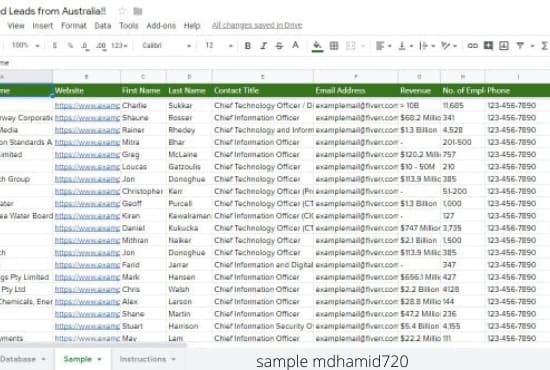Screen dimensions: 550x370
Task: Open the 123 more formats dropdown
Action: (x=119, y=46)
